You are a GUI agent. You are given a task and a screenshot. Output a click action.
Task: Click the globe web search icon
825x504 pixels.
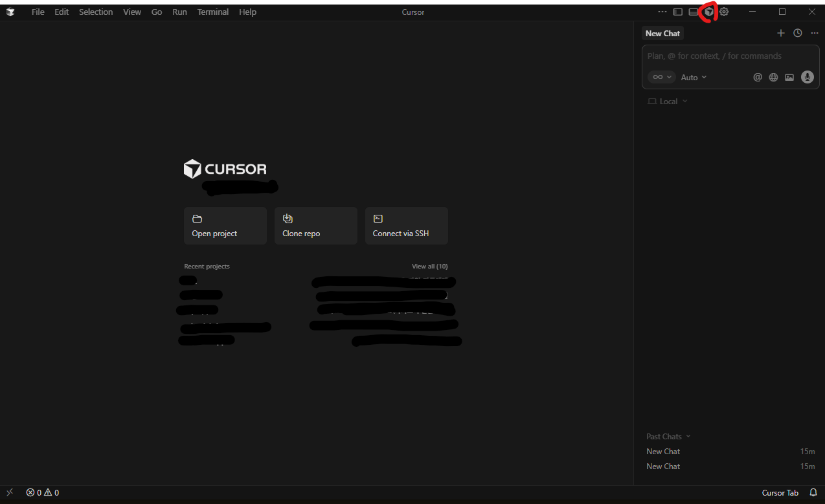coord(773,77)
